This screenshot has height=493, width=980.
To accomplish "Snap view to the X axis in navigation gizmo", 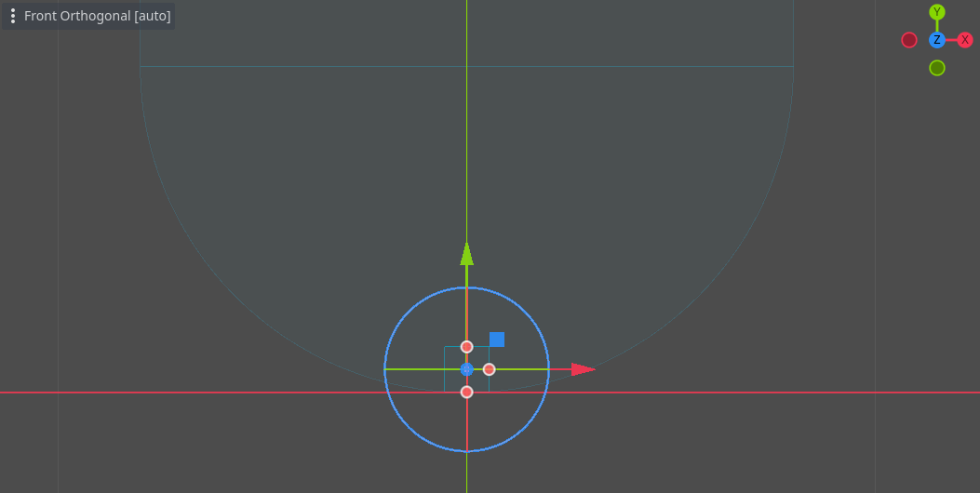I will click(965, 40).
